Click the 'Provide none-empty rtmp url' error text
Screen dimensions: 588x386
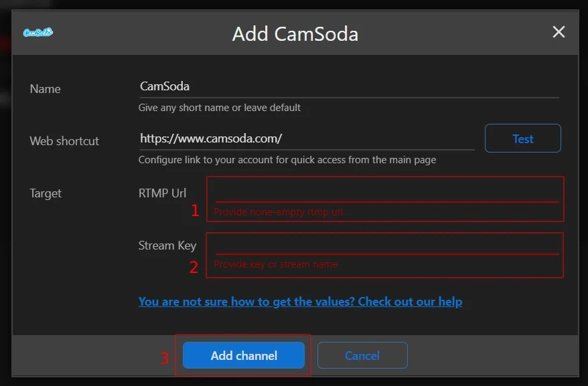click(x=278, y=212)
